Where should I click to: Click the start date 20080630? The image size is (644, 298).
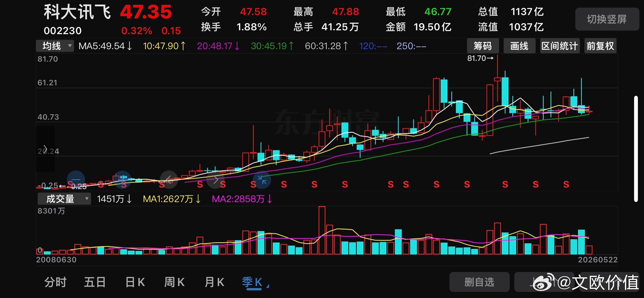[56, 260]
